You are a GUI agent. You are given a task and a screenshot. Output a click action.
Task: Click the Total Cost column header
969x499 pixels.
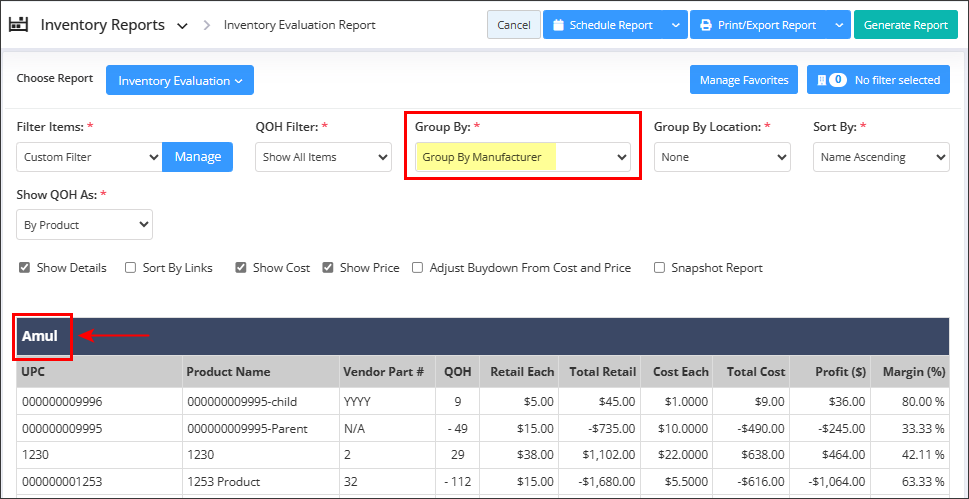[x=751, y=372]
